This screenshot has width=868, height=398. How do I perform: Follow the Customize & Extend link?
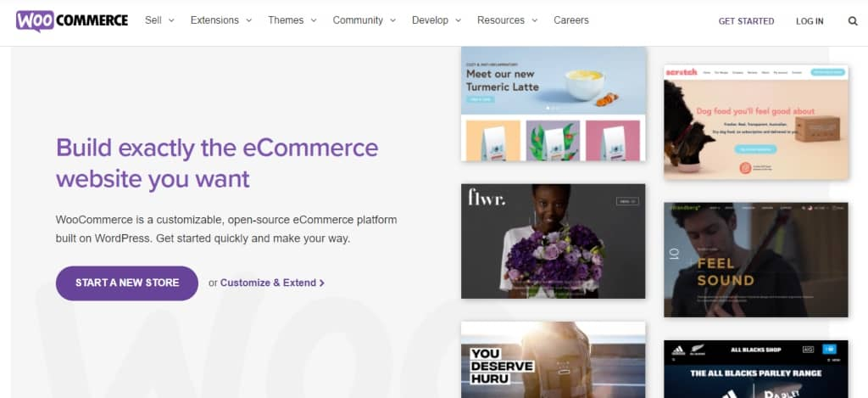pos(268,283)
